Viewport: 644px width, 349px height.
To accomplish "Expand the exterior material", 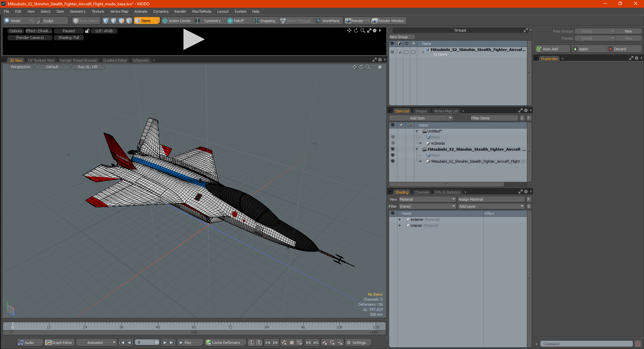I will point(400,219).
